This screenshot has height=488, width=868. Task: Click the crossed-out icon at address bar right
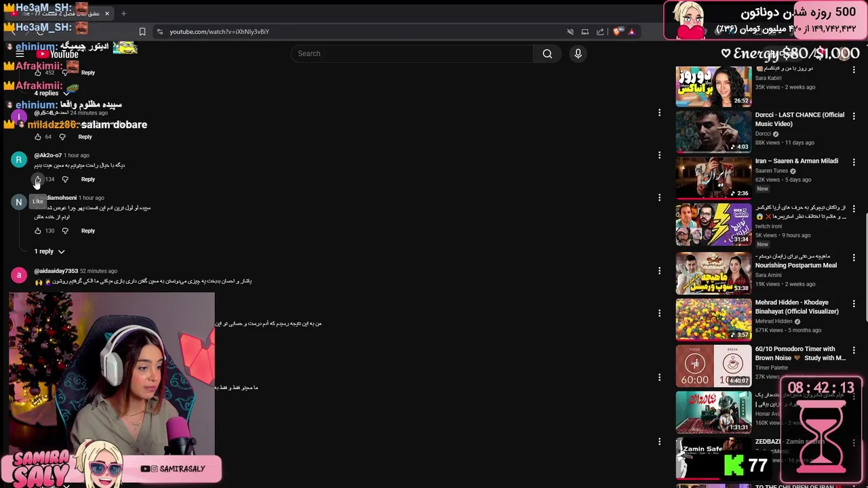570,32
